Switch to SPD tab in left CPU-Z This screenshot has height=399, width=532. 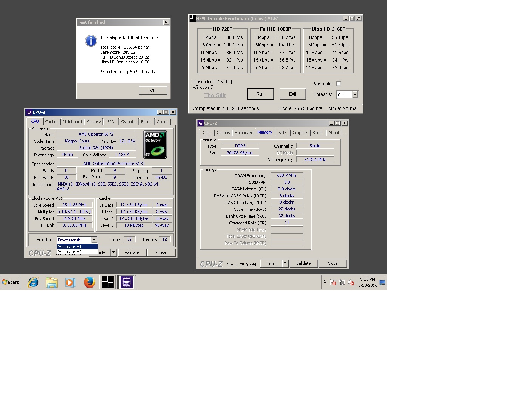pos(110,122)
